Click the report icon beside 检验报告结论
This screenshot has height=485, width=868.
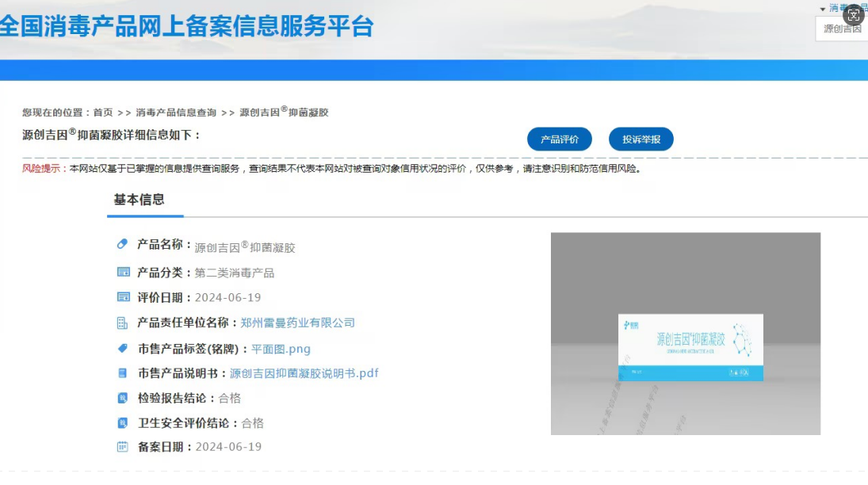pyautogui.click(x=122, y=398)
